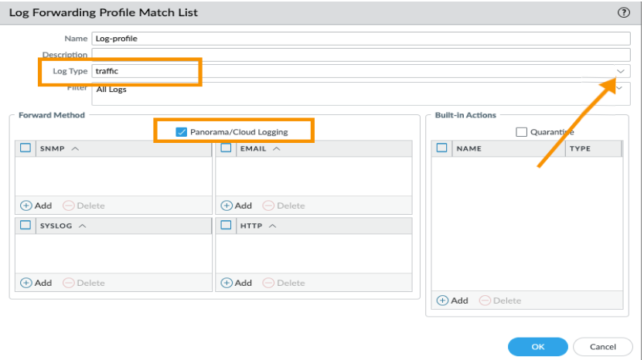The height and width of the screenshot is (360, 644).
Task: Click the help question mark icon
Action: [x=623, y=12]
